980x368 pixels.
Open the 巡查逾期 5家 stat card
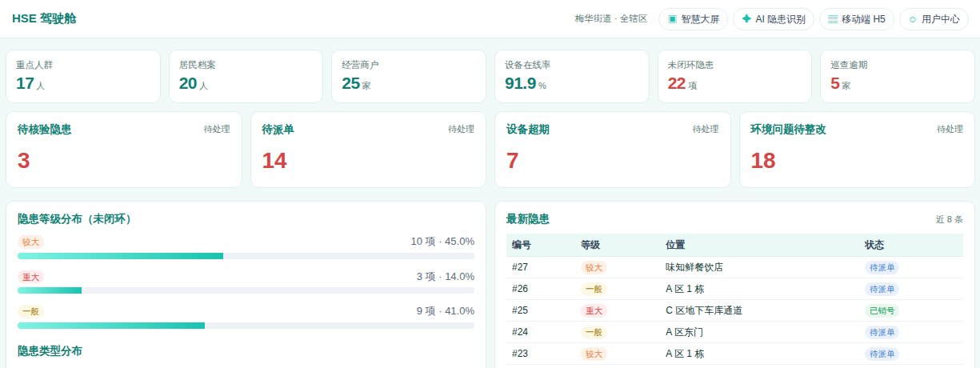[x=897, y=76]
